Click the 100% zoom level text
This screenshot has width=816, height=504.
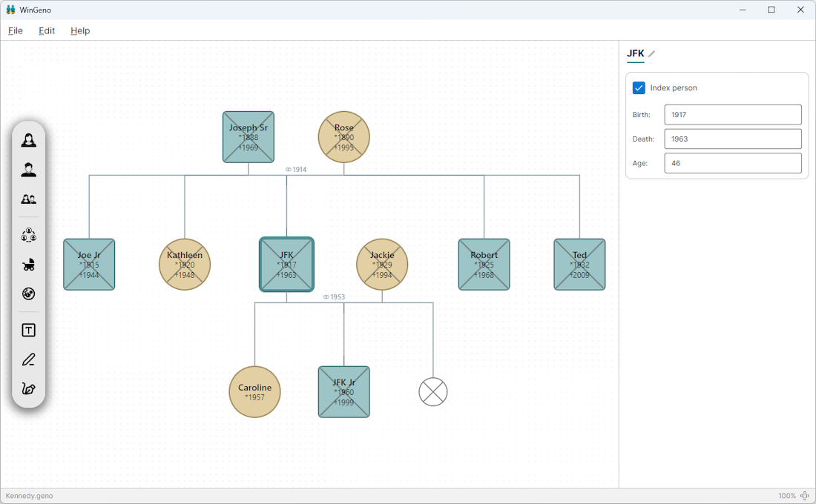coord(787,496)
